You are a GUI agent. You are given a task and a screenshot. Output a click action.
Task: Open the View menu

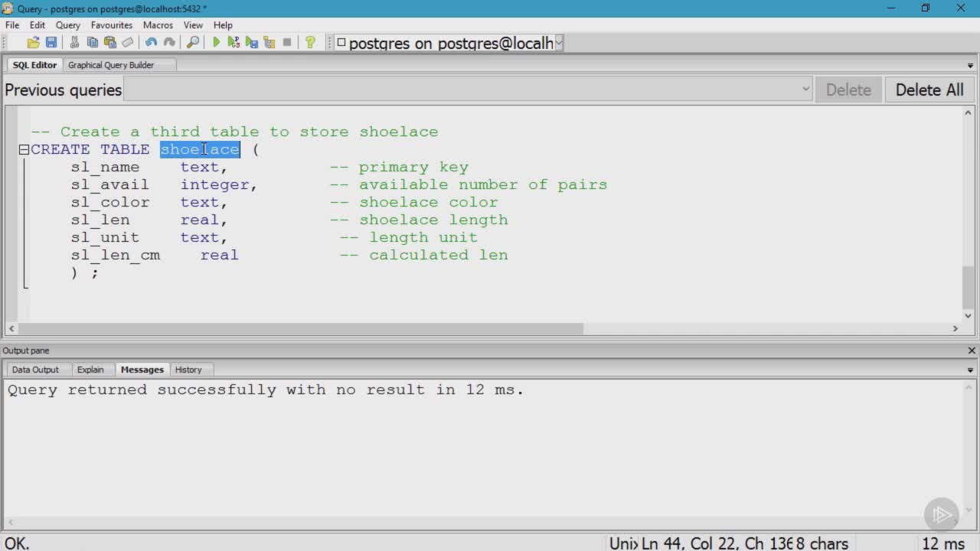click(x=193, y=25)
